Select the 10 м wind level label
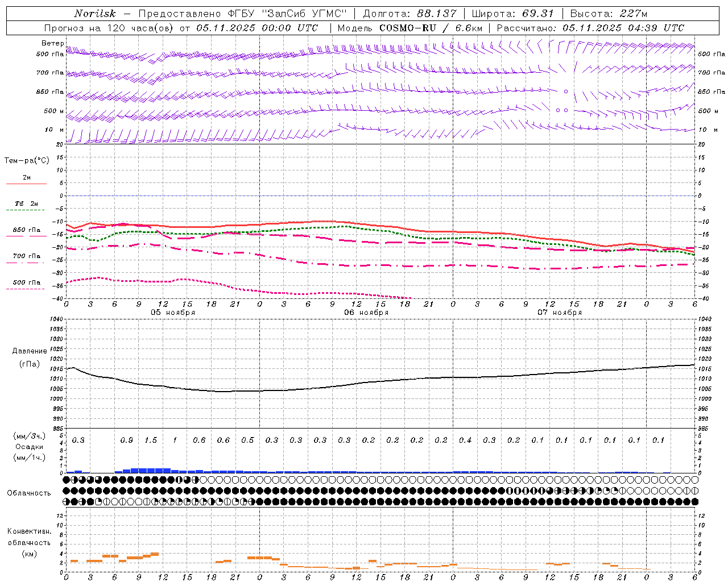Viewport: 728px width, 582px height. (x=54, y=130)
